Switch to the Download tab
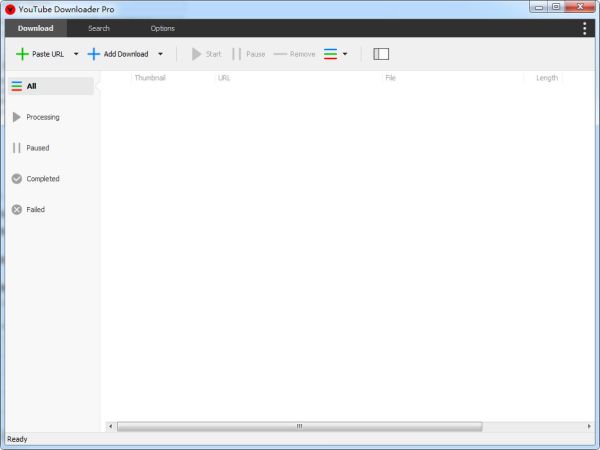This screenshot has height=450, width=600. [36, 28]
